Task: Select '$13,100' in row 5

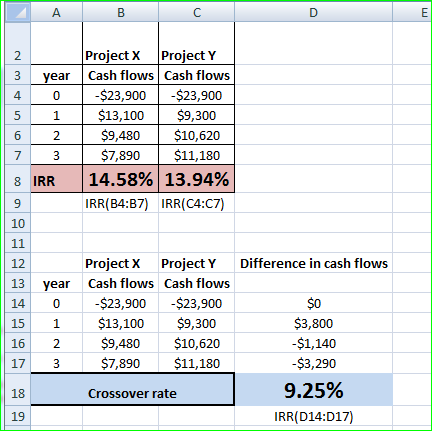Action: (121, 115)
